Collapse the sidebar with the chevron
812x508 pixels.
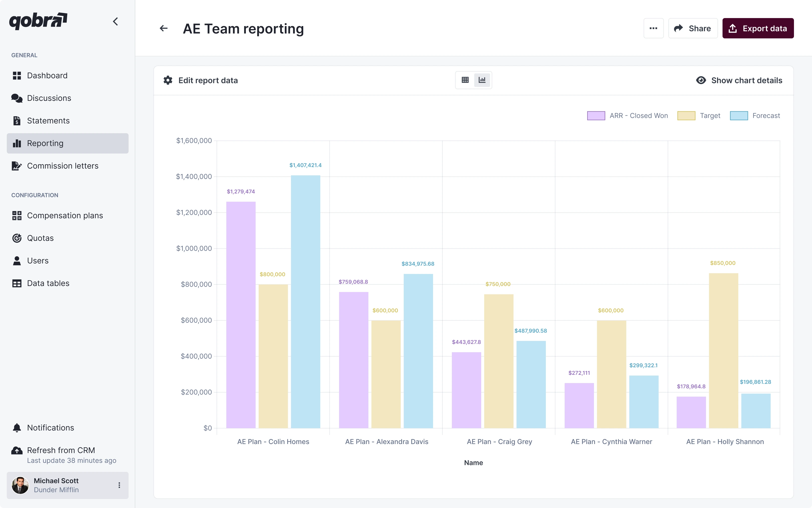(x=116, y=22)
